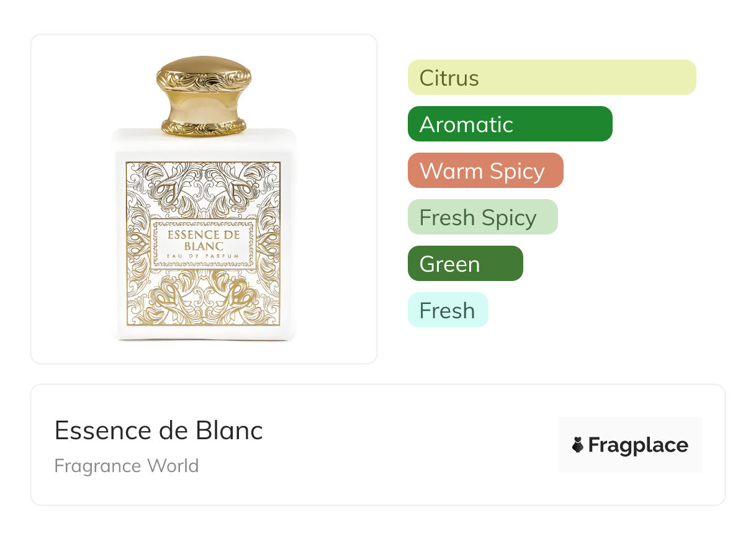Open the Fragrance World brand link
The image size is (756, 536).
[127, 465]
